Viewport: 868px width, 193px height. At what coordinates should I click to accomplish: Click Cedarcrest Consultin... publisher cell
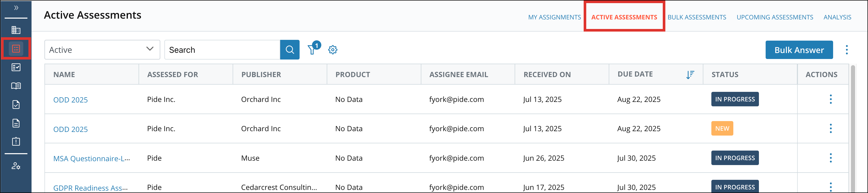279,187
